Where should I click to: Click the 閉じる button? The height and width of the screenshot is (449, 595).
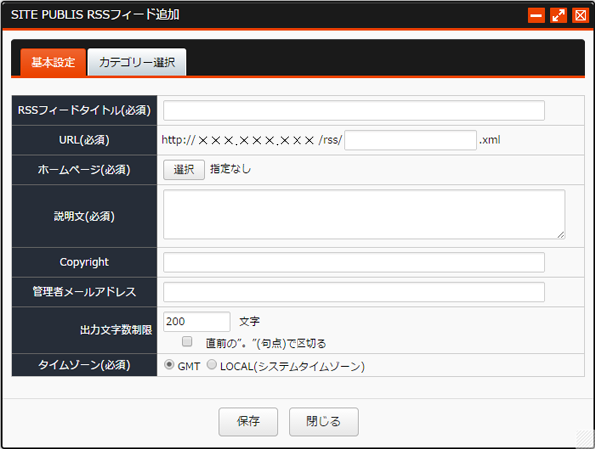coord(324,422)
